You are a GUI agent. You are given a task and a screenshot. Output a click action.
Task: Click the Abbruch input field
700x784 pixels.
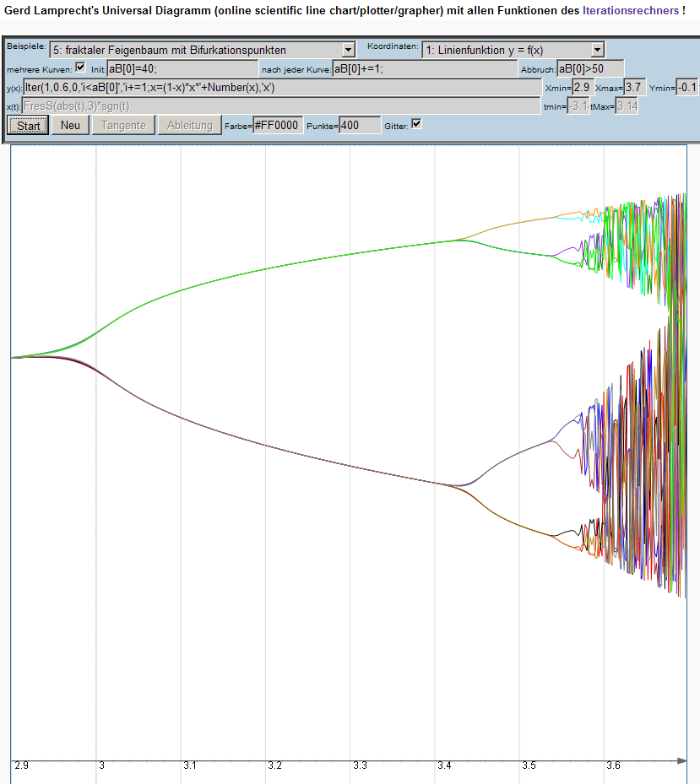click(x=590, y=69)
